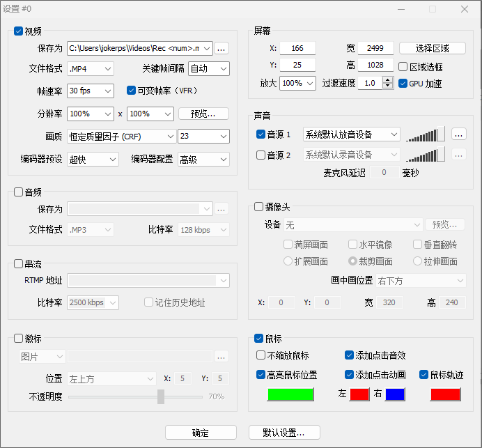Click the 选择区域 button

click(431, 48)
